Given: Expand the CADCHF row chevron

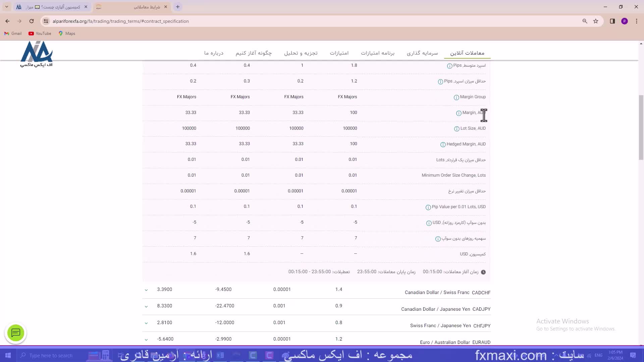Looking at the screenshot, I should tap(146, 290).
